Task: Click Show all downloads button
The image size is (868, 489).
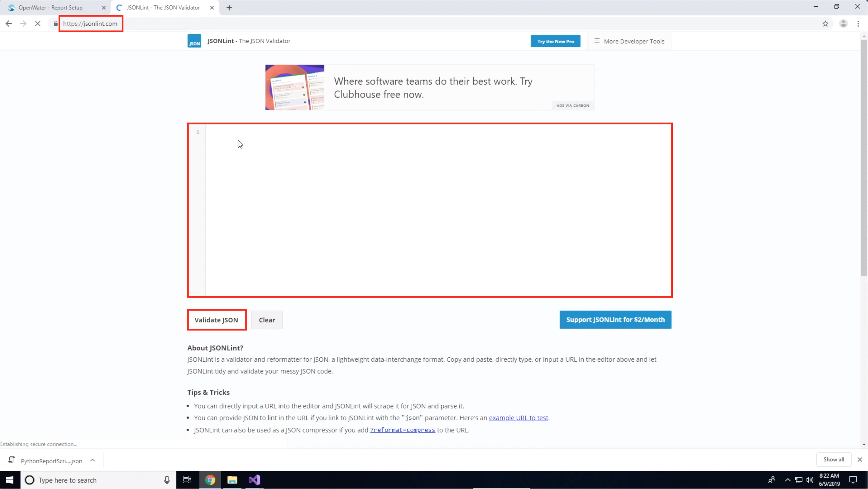Action: pos(834,459)
